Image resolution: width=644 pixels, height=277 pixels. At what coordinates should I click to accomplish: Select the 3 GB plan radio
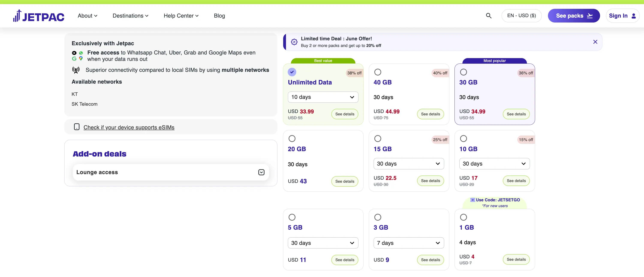pyautogui.click(x=378, y=217)
